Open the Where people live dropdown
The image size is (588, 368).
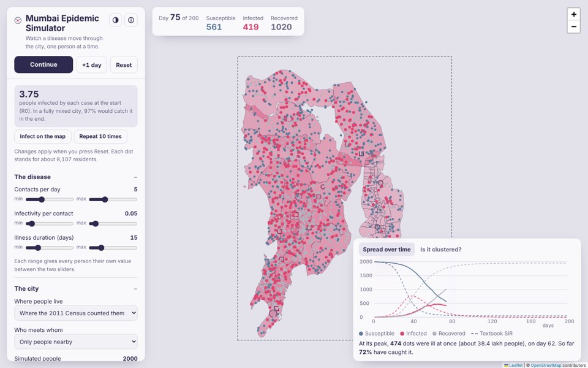coord(76,313)
